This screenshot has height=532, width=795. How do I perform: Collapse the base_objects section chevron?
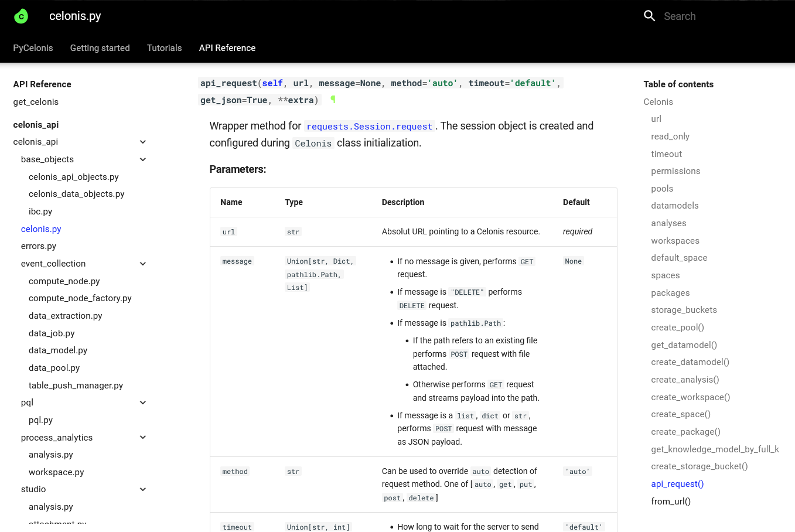pos(143,159)
